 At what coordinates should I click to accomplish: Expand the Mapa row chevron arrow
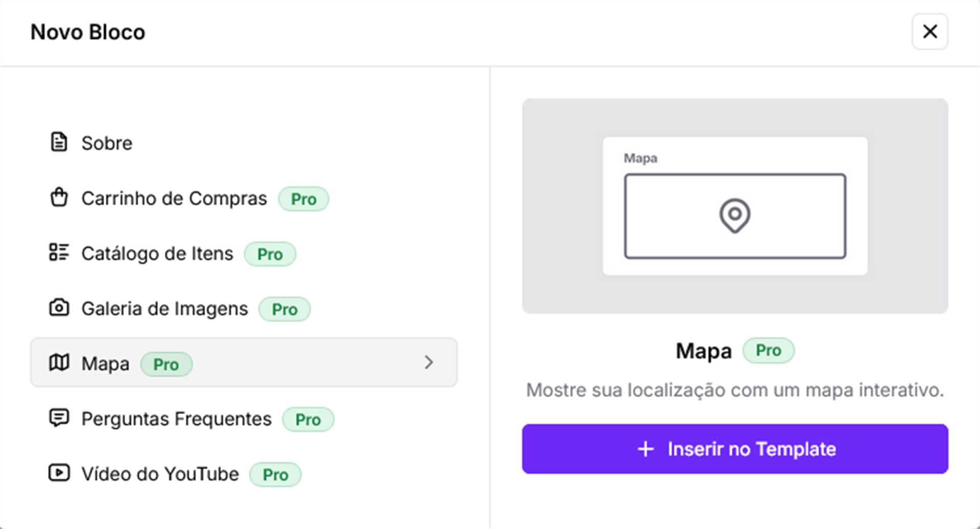click(x=429, y=363)
